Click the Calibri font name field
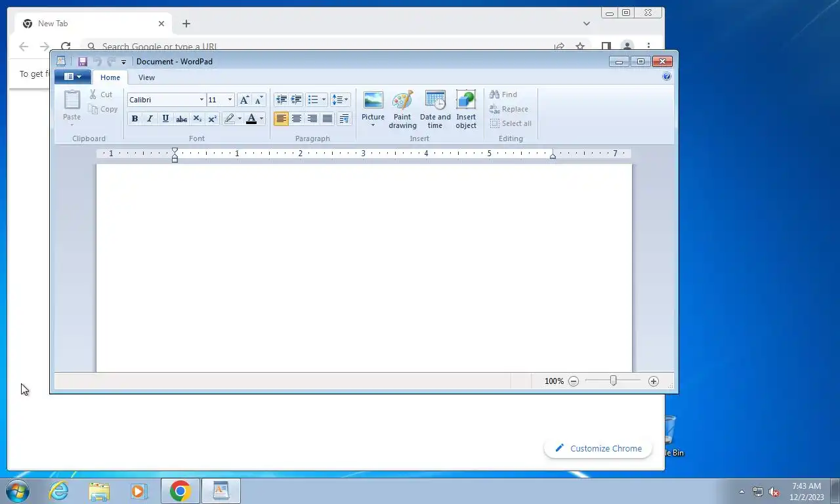 [162, 100]
